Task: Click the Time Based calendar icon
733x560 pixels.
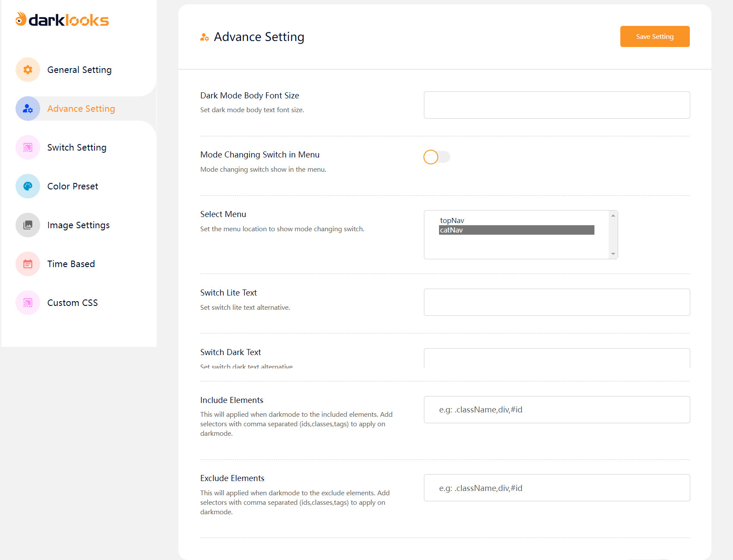Action: pos(28,264)
